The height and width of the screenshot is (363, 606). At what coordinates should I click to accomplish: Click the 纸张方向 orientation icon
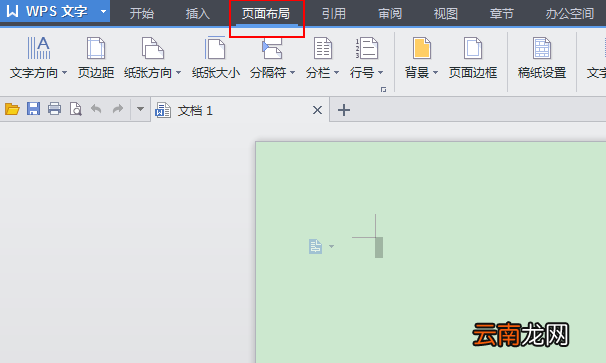tap(153, 48)
